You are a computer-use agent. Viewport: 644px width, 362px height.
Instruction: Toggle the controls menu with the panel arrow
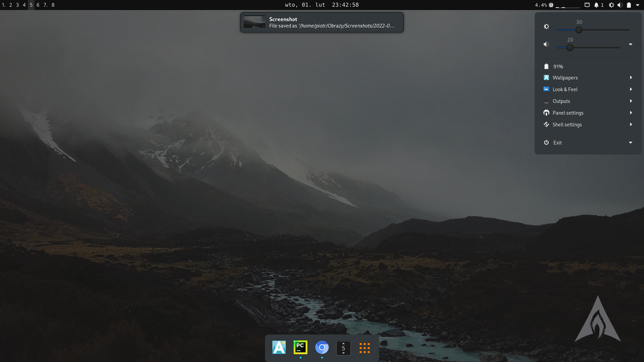638,5
